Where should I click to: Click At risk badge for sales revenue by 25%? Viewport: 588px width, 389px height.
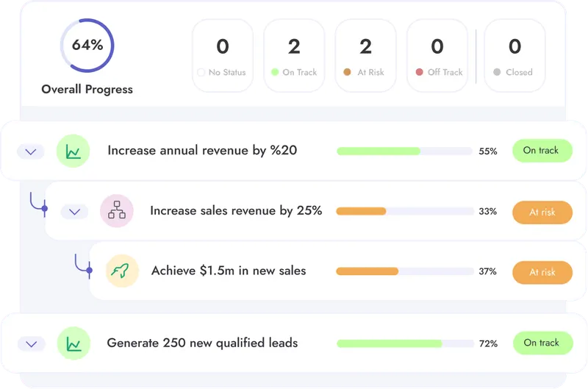(542, 213)
